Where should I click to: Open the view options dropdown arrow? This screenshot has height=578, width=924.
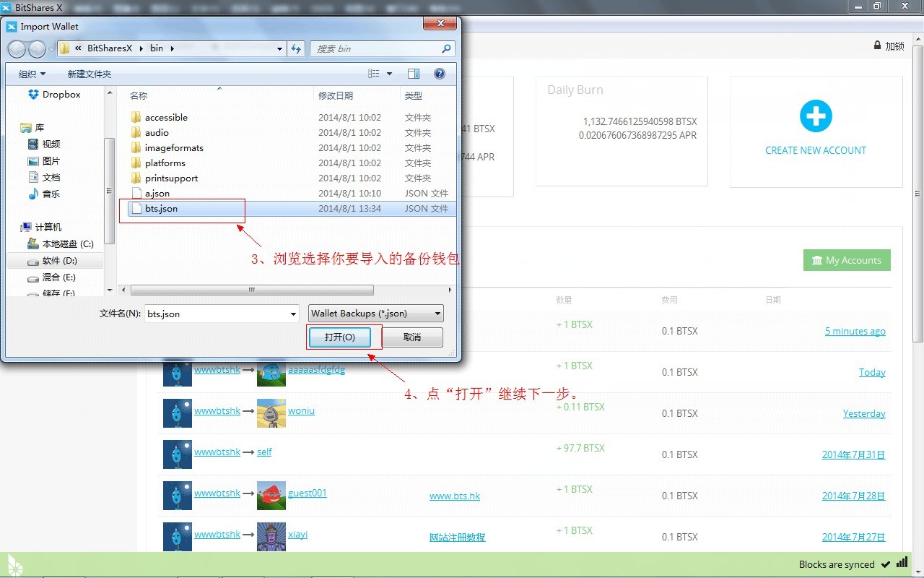(x=390, y=74)
